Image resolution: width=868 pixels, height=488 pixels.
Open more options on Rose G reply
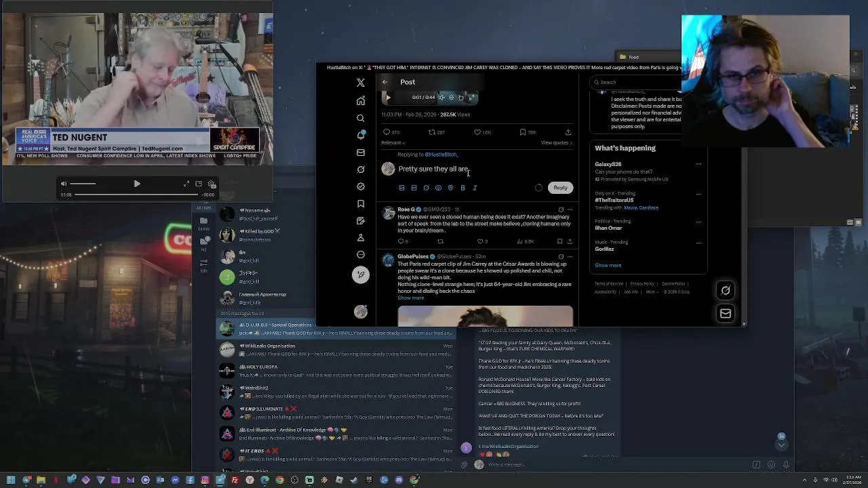(570, 209)
